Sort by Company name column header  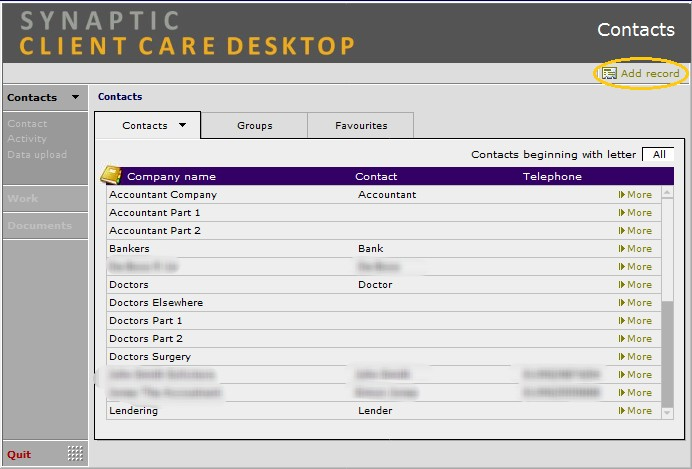[171, 176]
